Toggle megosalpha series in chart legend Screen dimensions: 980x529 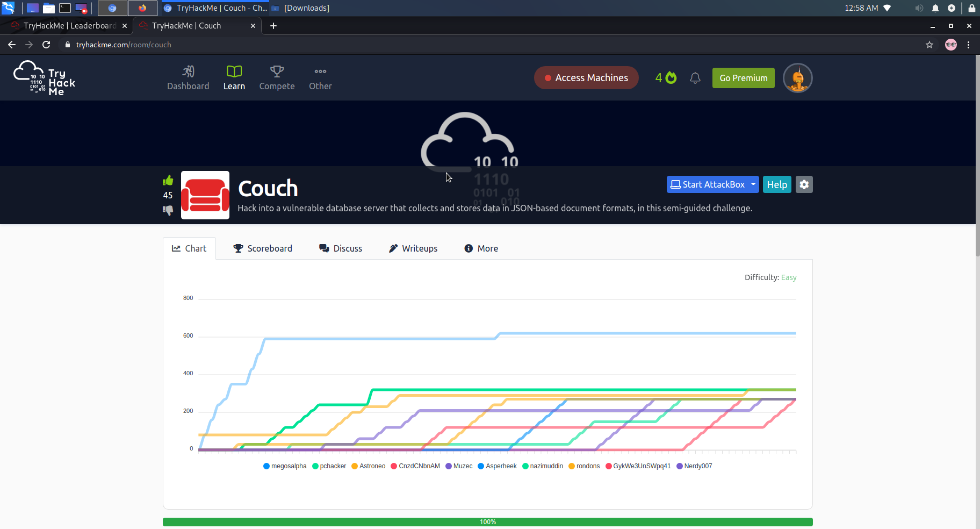tap(285, 466)
